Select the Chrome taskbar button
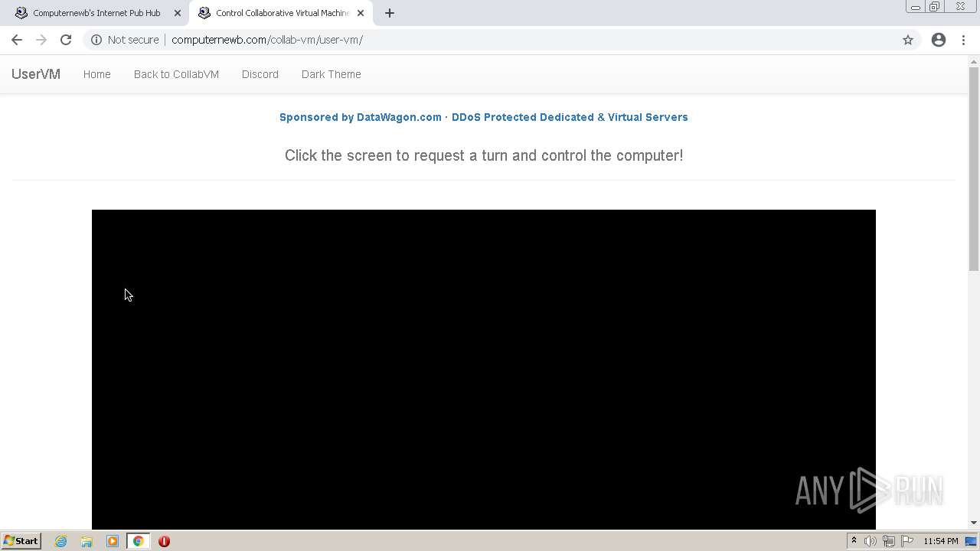This screenshot has width=980, height=551. tap(139, 541)
